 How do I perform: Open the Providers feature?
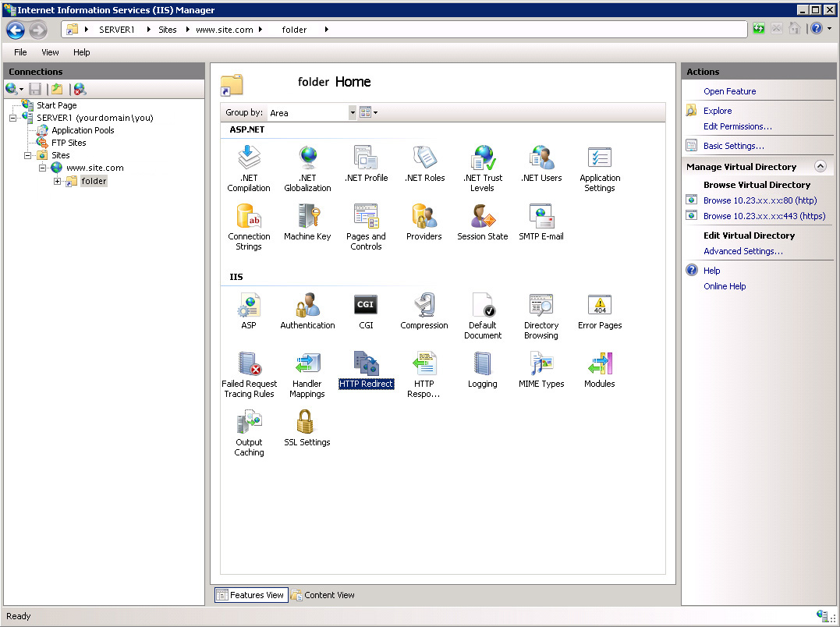(x=424, y=222)
